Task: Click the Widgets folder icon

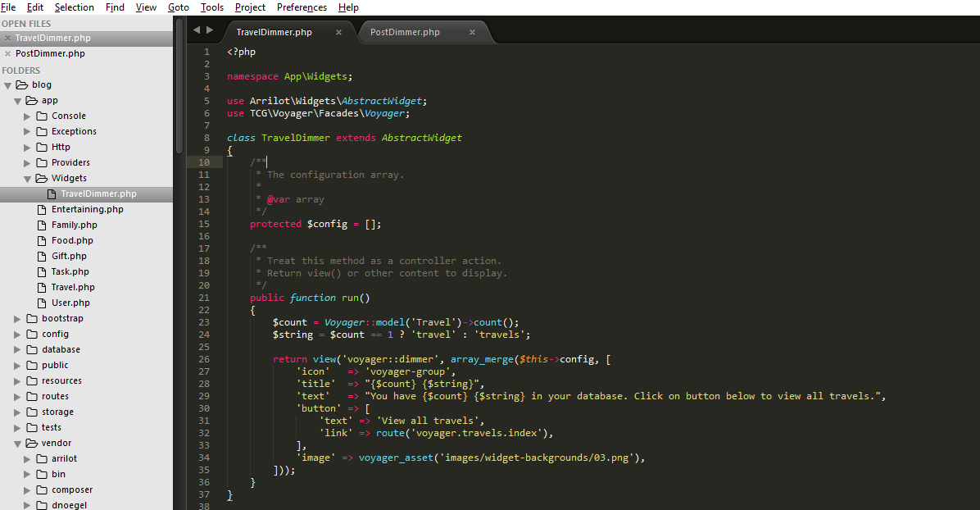Action: 42,179
